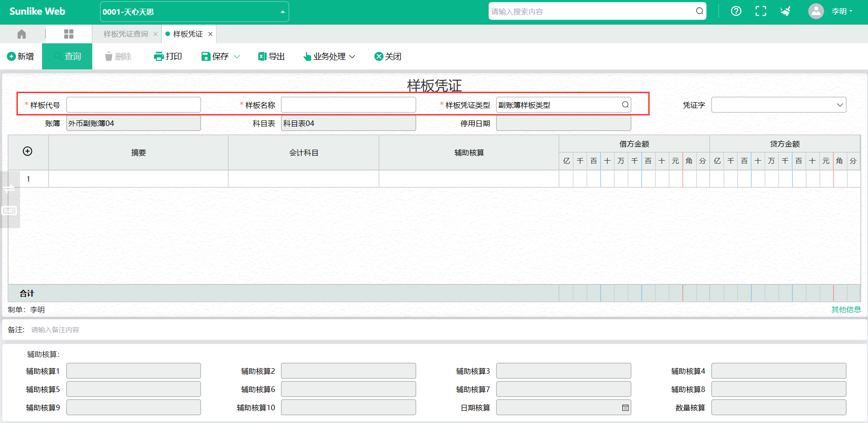Click the 停用日期 field
868x423 pixels.
click(x=563, y=123)
